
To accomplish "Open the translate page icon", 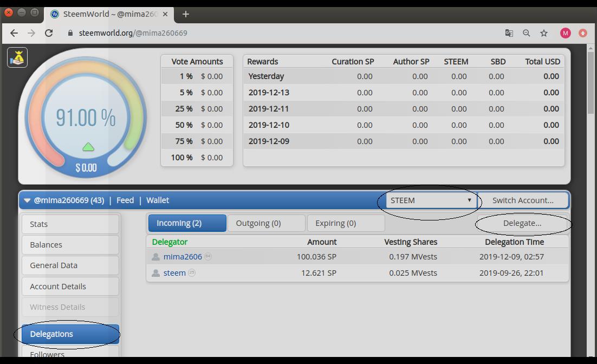I will (509, 33).
